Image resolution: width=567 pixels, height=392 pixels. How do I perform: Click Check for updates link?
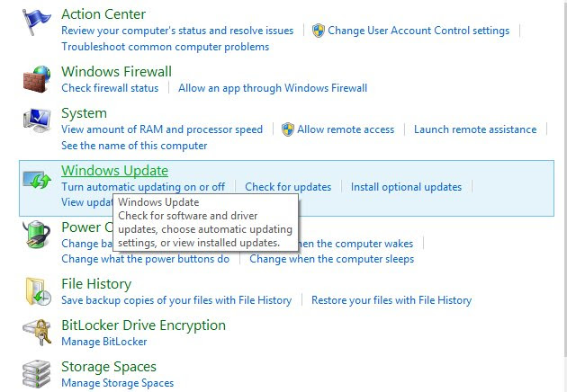pyautogui.click(x=288, y=187)
